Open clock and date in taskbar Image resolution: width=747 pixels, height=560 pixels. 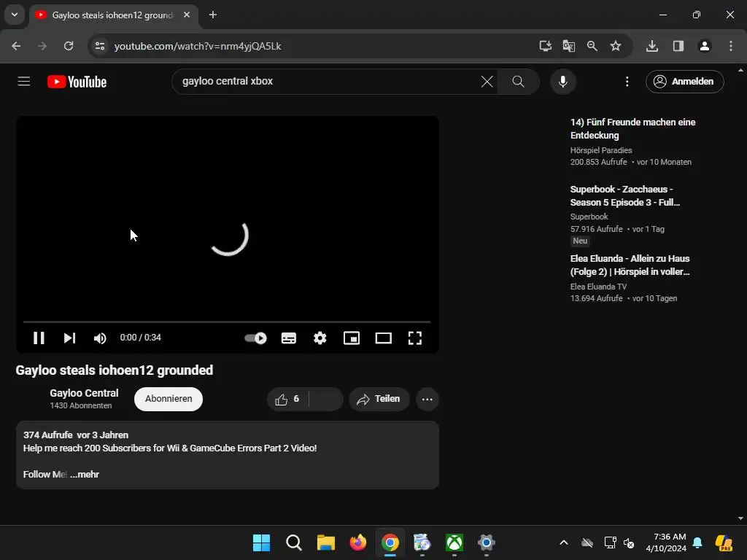coord(666,542)
